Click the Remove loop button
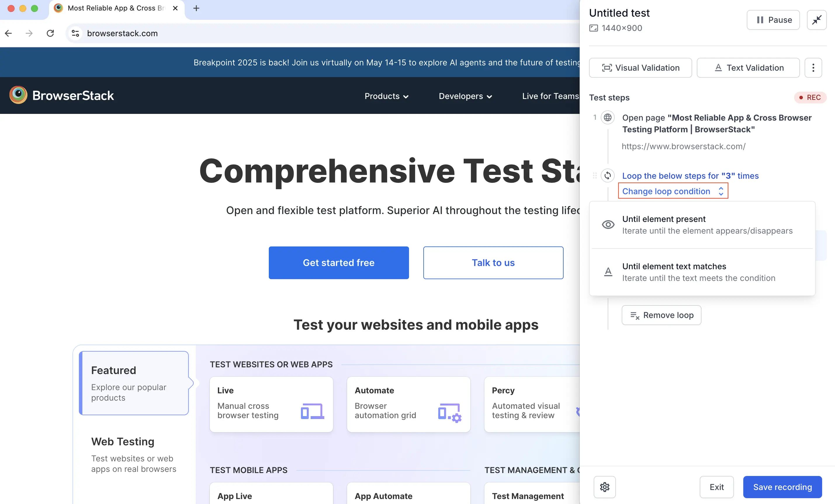Image resolution: width=835 pixels, height=504 pixels. (661, 315)
